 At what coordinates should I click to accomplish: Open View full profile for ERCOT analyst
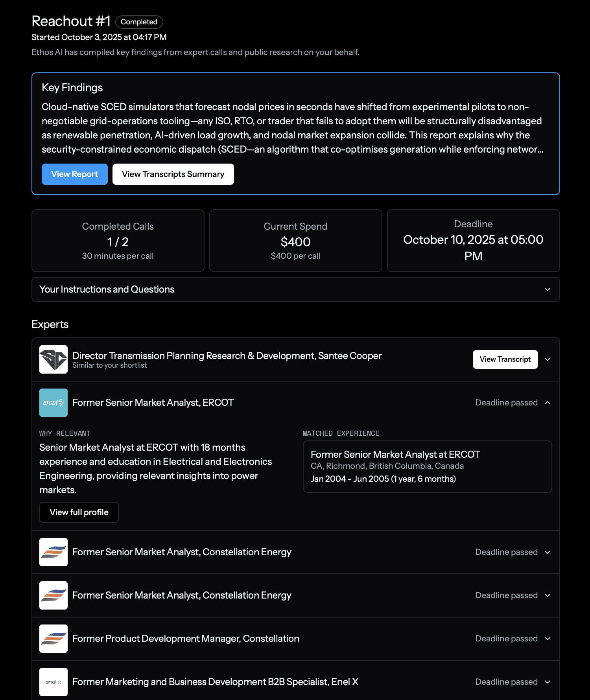point(79,512)
